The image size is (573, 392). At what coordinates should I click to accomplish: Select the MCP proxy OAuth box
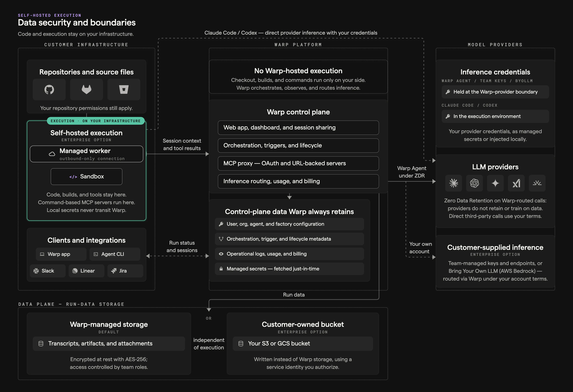tap(298, 163)
